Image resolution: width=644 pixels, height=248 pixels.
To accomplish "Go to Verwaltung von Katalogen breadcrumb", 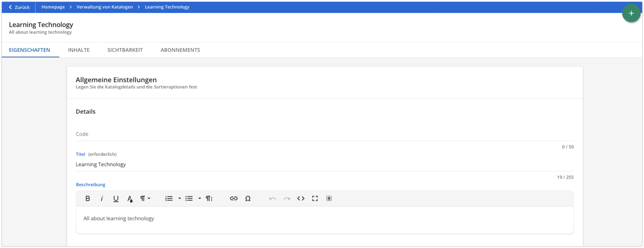I will (x=104, y=7).
